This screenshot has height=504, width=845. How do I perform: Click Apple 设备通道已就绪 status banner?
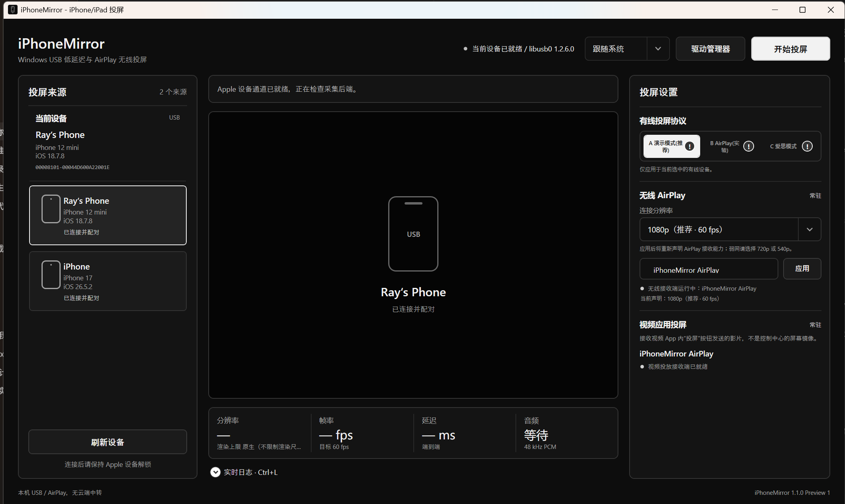[x=413, y=89]
